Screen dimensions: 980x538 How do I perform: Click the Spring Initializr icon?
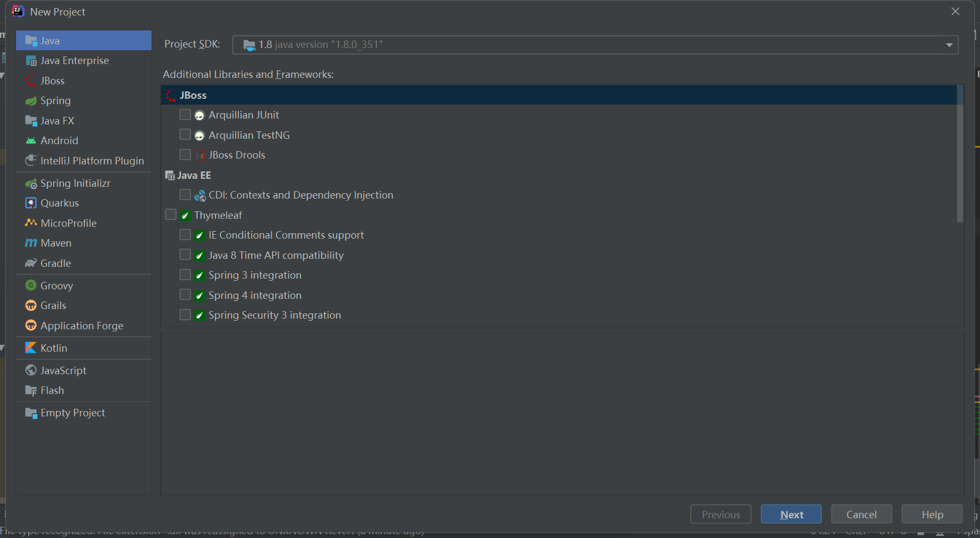tap(31, 184)
